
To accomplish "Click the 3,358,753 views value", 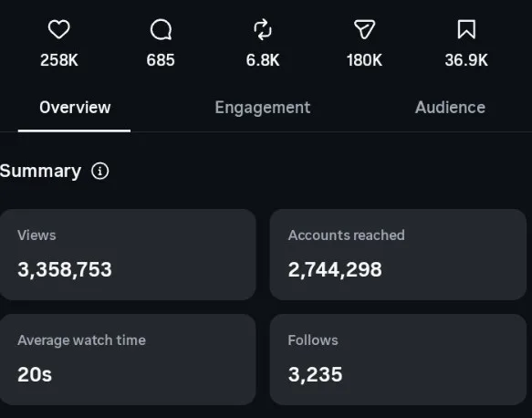I will click(x=65, y=270).
